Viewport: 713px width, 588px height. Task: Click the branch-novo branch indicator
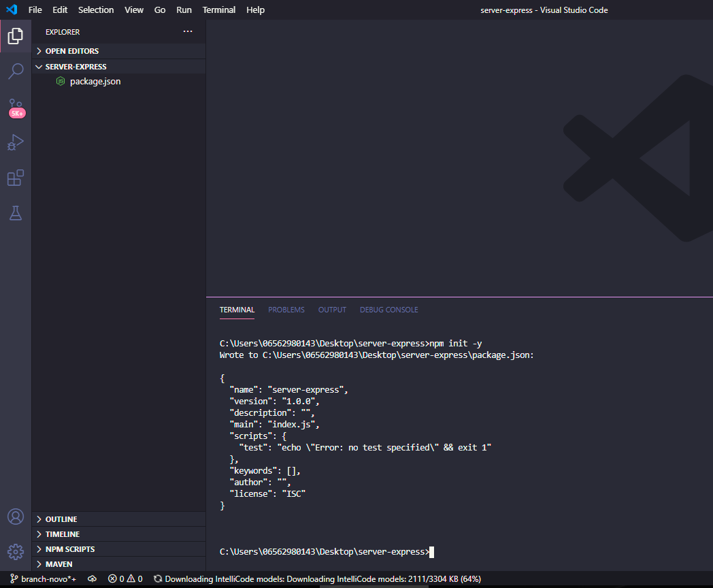coord(43,578)
